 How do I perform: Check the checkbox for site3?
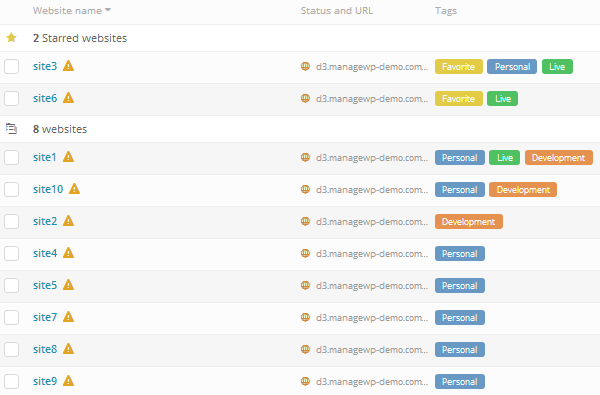click(11, 67)
